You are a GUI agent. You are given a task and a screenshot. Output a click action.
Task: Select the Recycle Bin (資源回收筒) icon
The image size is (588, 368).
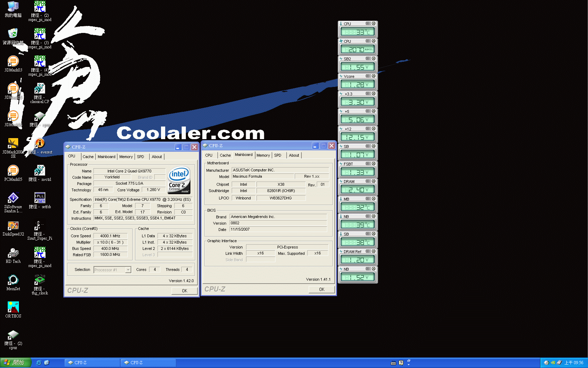pos(13,36)
